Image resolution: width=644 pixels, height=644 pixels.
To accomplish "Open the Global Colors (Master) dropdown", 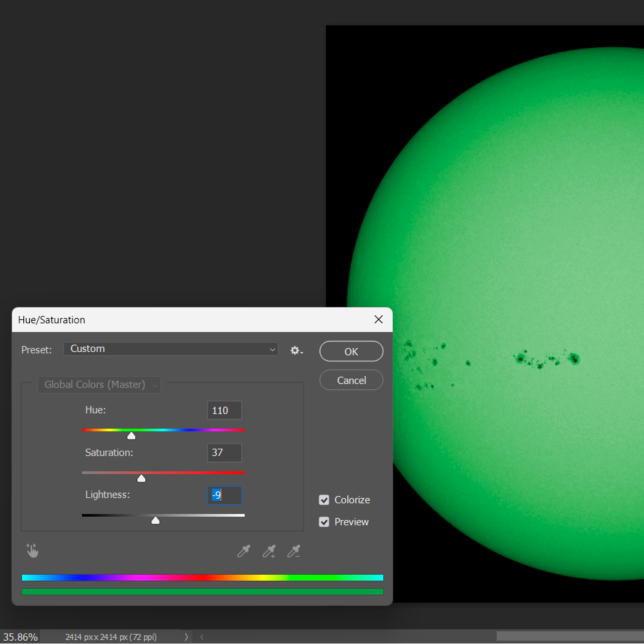I will [x=99, y=385].
